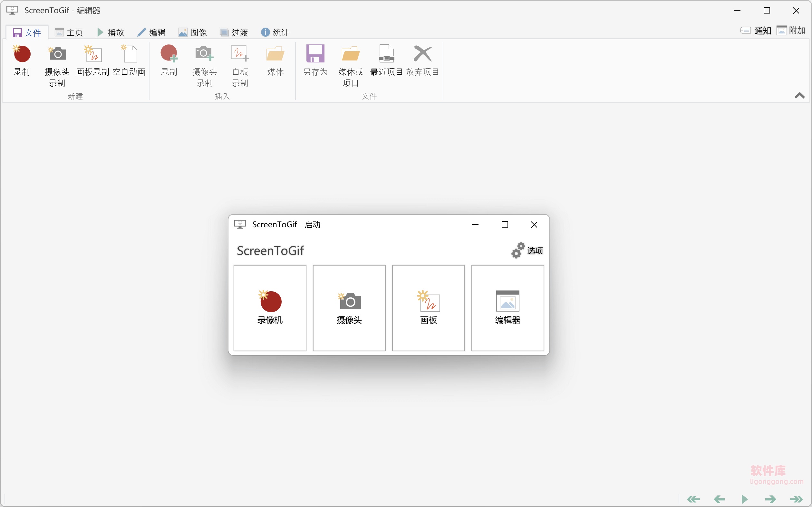Open 编辑器 from startup window
The image size is (812, 507).
click(507, 307)
